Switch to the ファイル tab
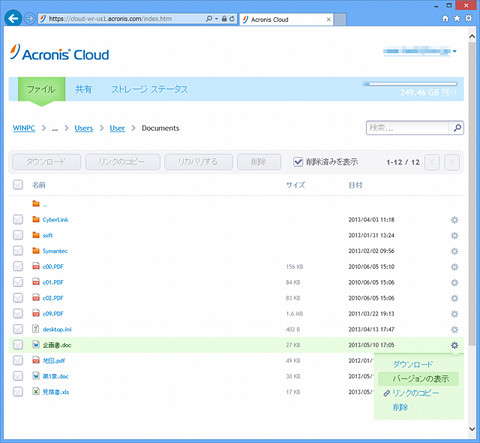Viewport: 480px width, 443px height. [x=41, y=89]
